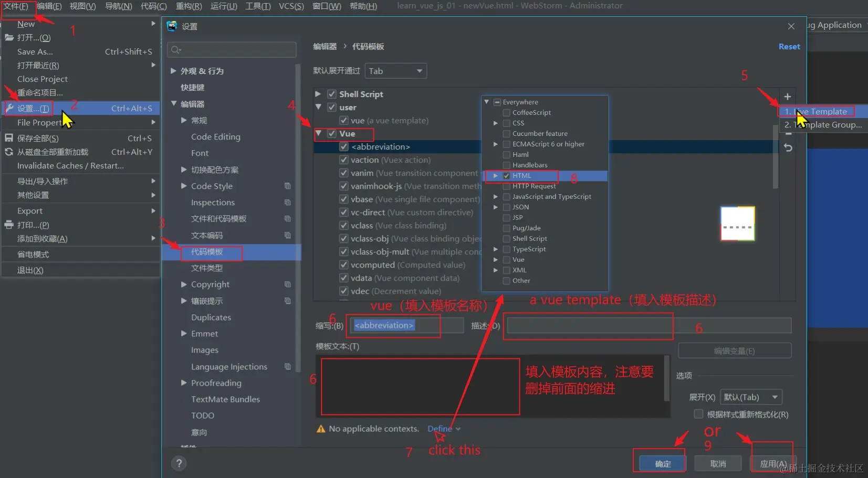
Task: Select 2. Template Group from popup
Action: (822, 125)
